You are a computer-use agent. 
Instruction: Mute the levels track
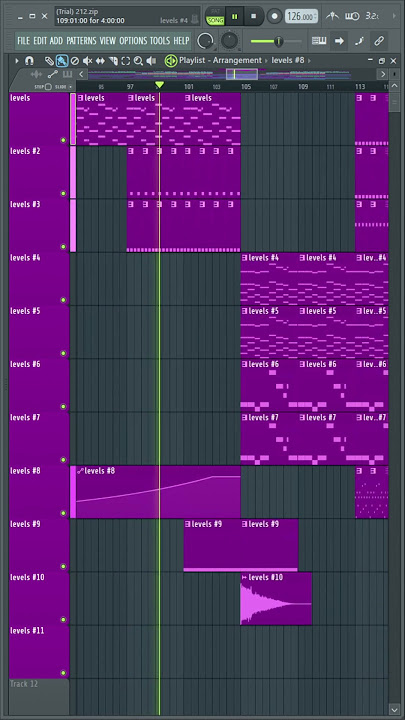[x=63, y=140]
